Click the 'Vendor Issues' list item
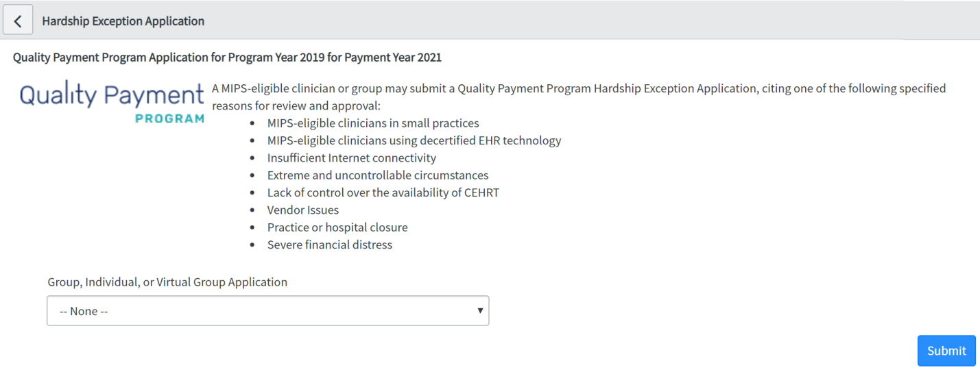The height and width of the screenshot is (374, 980). click(x=303, y=210)
